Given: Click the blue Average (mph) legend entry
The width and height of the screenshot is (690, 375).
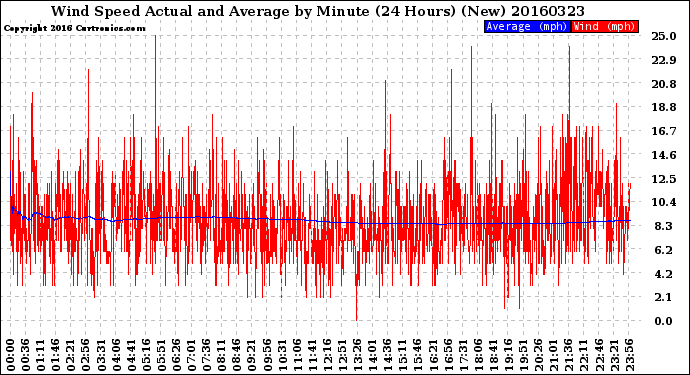Looking at the screenshot, I should tap(527, 26).
